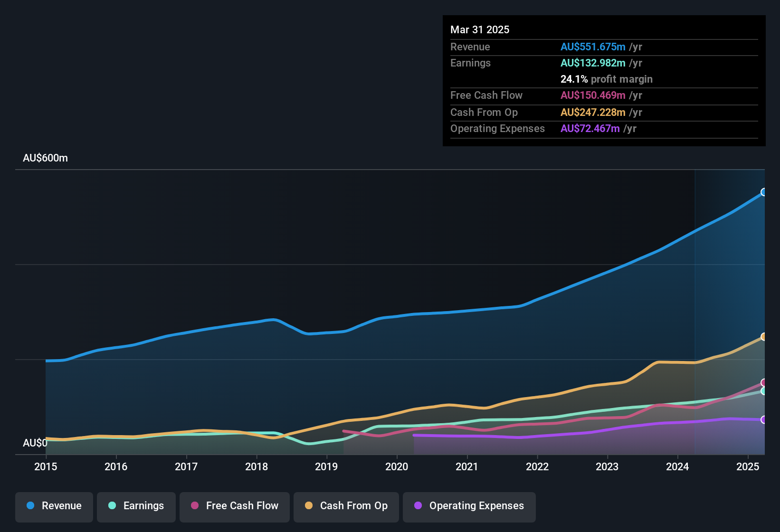Click the blue Revenue legend dot
The image size is (780, 532).
click(x=30, y=506)
